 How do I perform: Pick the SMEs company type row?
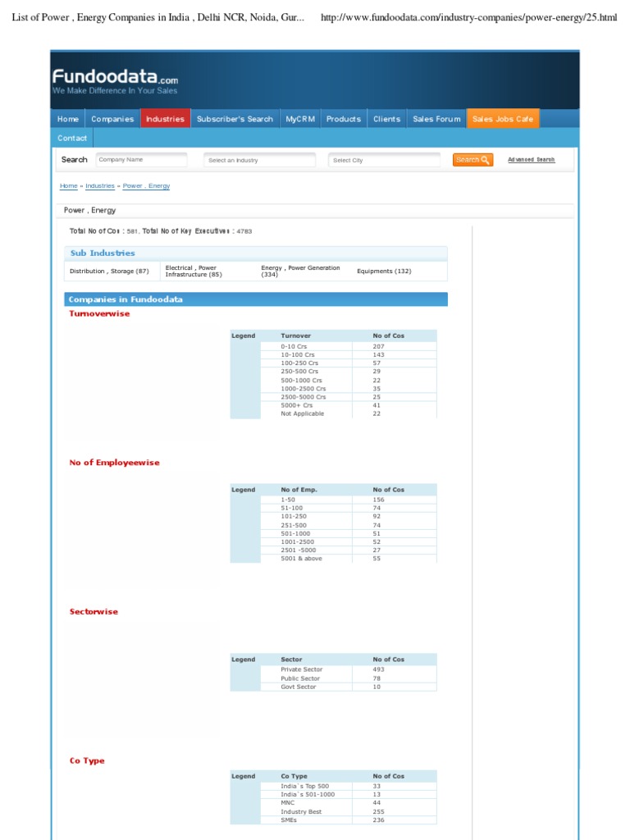(x=348, y=820)
